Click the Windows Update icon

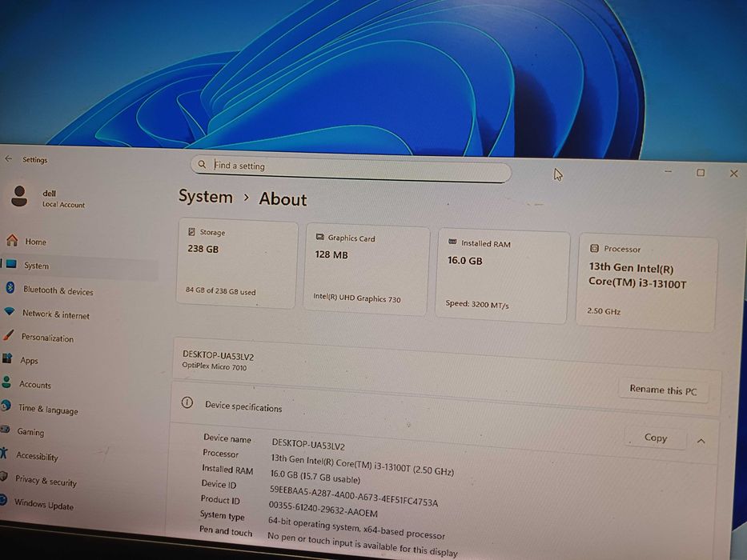pyautogui.click(x=3, y=500)
